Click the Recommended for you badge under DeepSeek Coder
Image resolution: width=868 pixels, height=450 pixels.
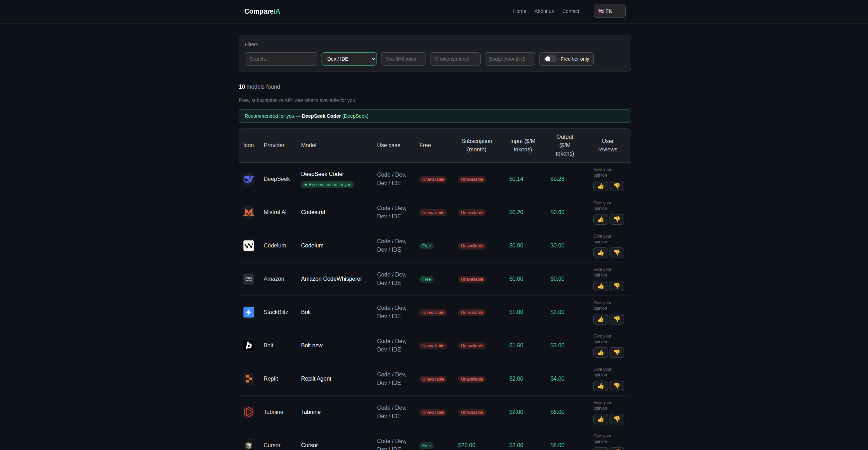click(x=327, y=185)
